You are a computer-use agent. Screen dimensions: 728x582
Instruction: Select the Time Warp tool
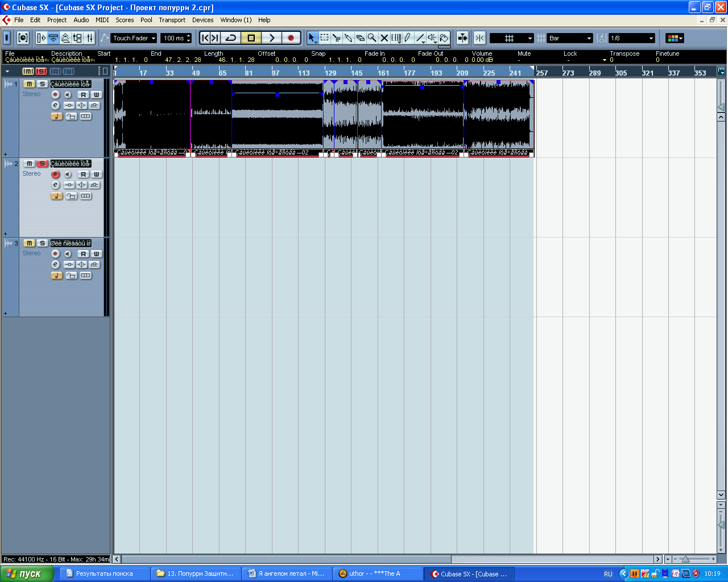point(396,38)
